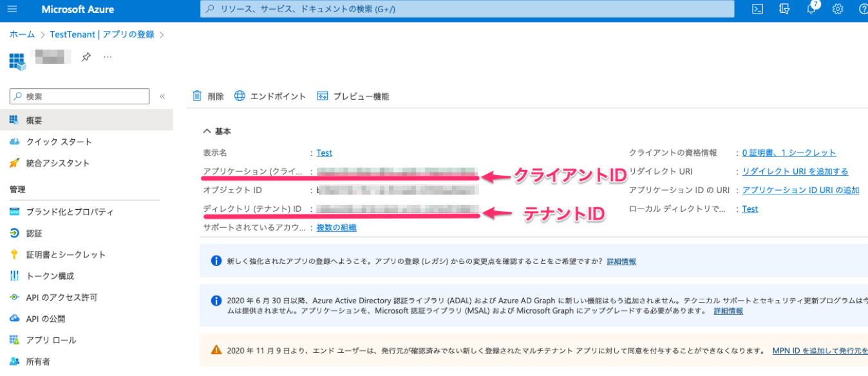Screen dimensions: 868x376
Task: Click the リダイレクト URI label
Action: pyautogui.click(x=661, y=172)
